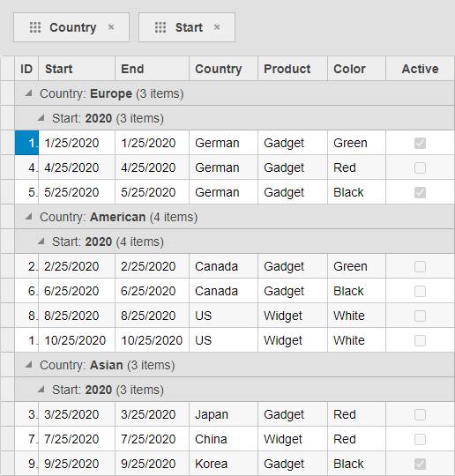Click Country cell Japan

[224, 414]
